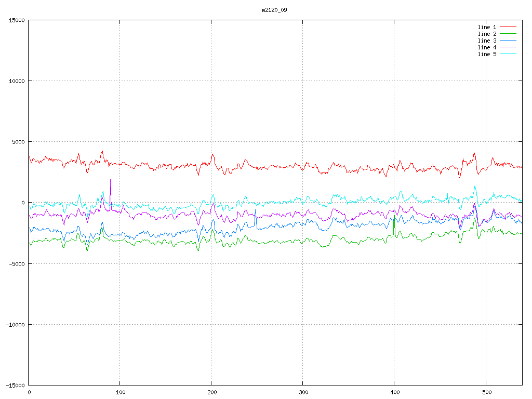This screenshot has height=399, width=532.
Task: Click the y-axis label -5000
Action: pos(17,263)
